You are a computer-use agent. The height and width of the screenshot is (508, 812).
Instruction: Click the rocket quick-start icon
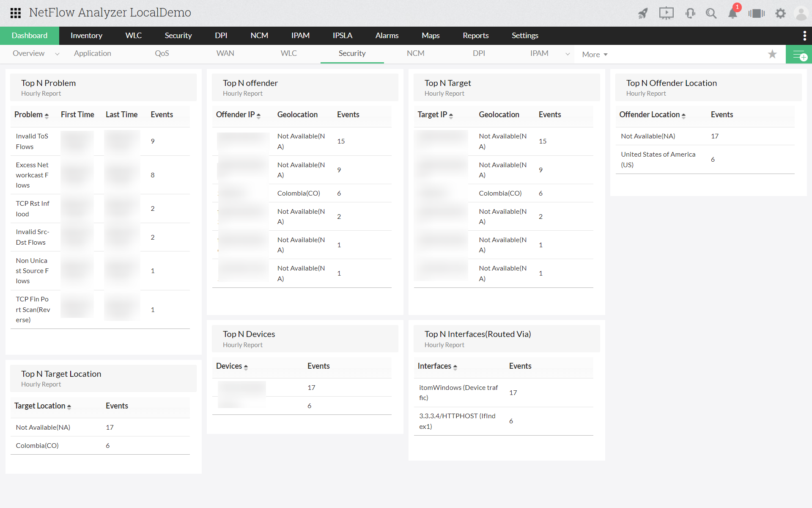(x=643, y=14)
